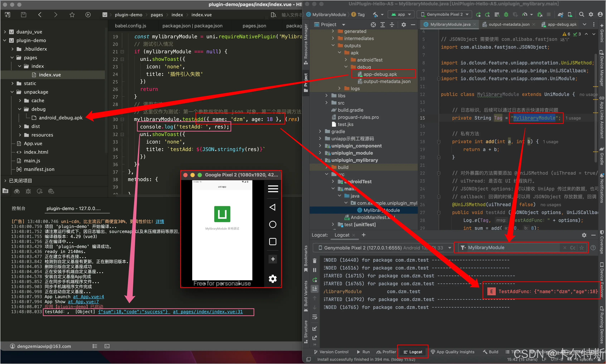Expand libs folder in Android Studio

326,96
